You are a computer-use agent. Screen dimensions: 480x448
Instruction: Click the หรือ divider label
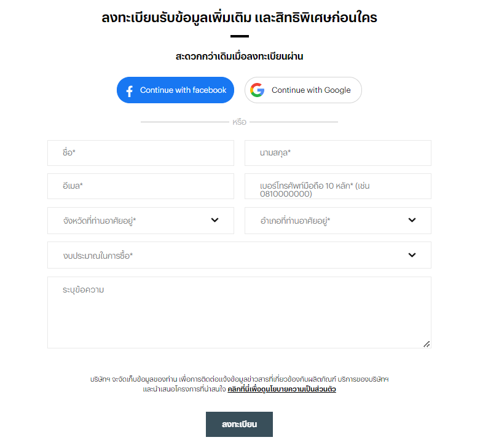click(x=240, y=122)
